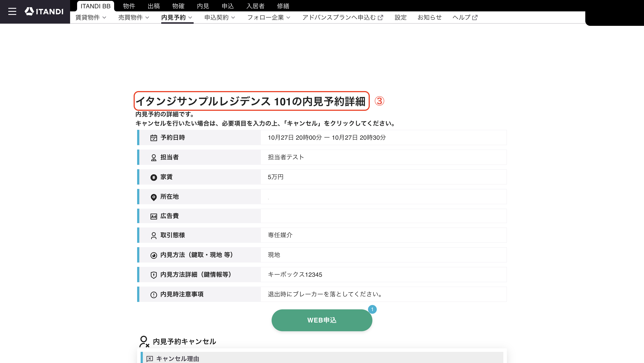The height and width of the screenshot is (363, 644).
Task: Click the 内見予約詳細 page title
Action: (251, 101)
